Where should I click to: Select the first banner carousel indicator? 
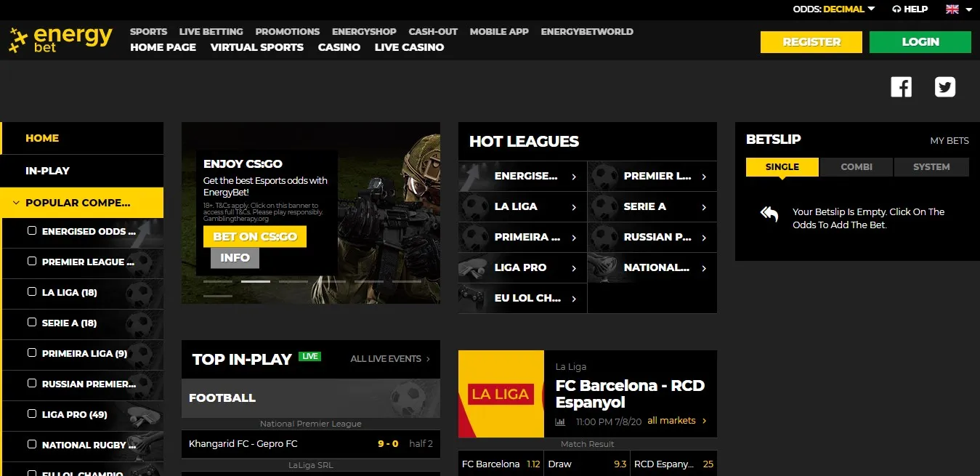tap(218, 281)
